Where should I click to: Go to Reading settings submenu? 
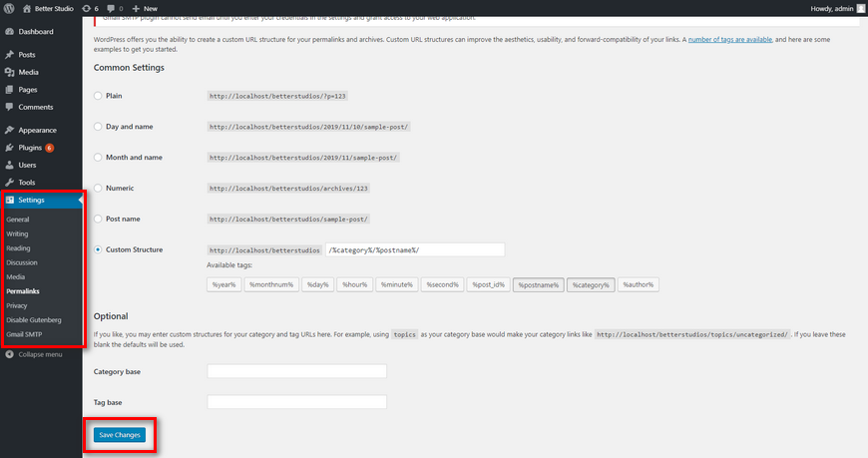18,248
